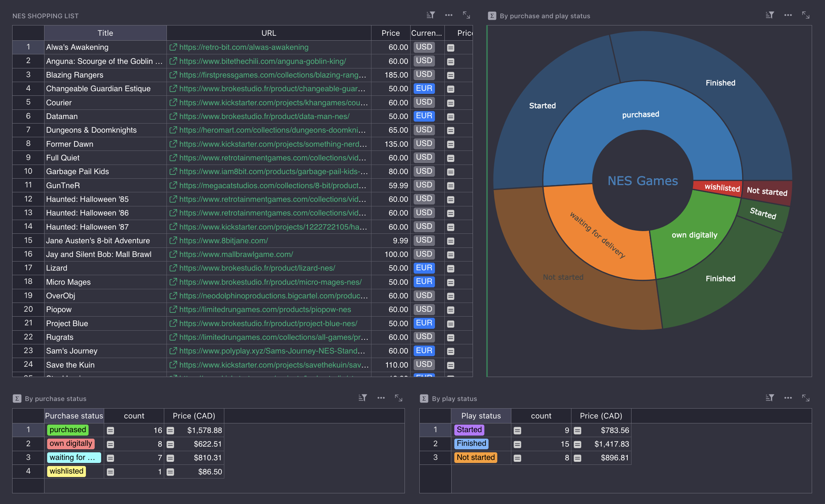This screenshot has width=825, height=504.
Task: Open the retro-bit.com Alwa's Awakening link
Action: (244, 48)
